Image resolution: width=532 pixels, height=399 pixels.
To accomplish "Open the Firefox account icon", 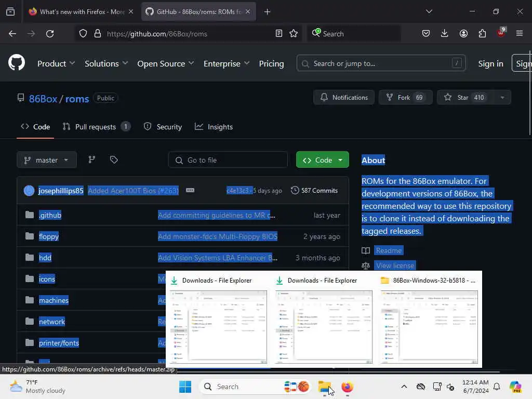I will [x=463, y=34].
